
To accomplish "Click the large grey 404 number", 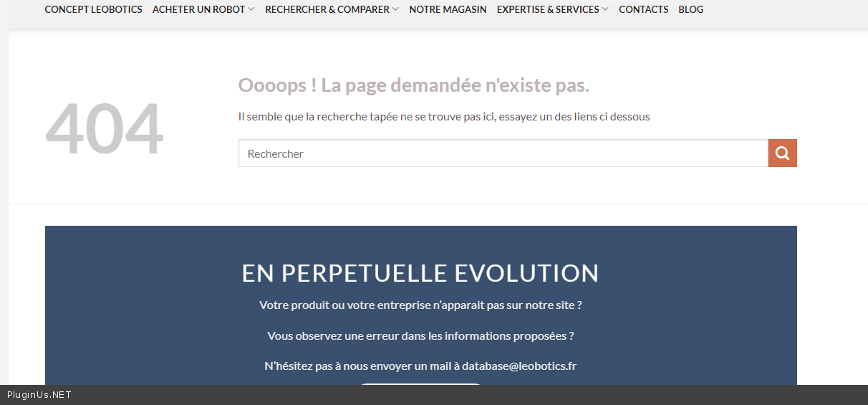I will point(105,129).
